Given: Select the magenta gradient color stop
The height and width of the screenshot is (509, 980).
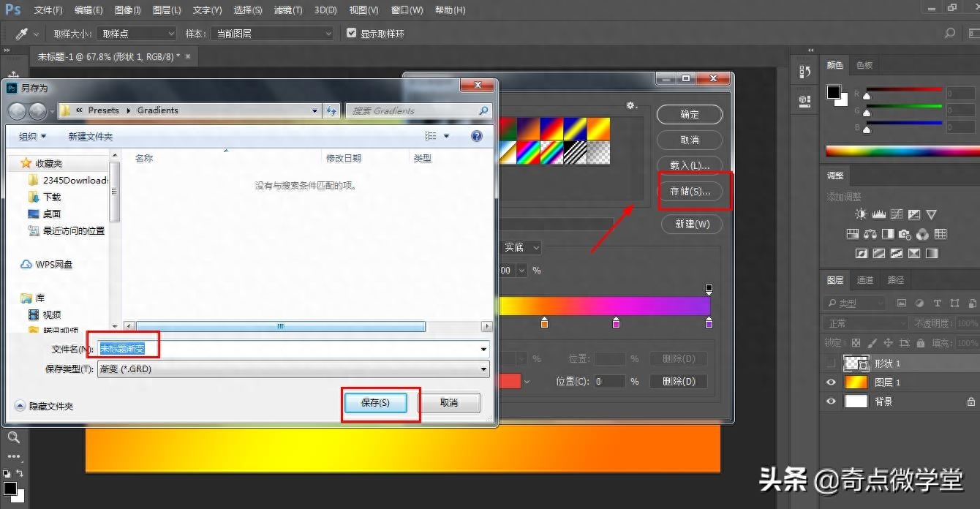Looking at the screenshot, I should click(x=616, y=323).
